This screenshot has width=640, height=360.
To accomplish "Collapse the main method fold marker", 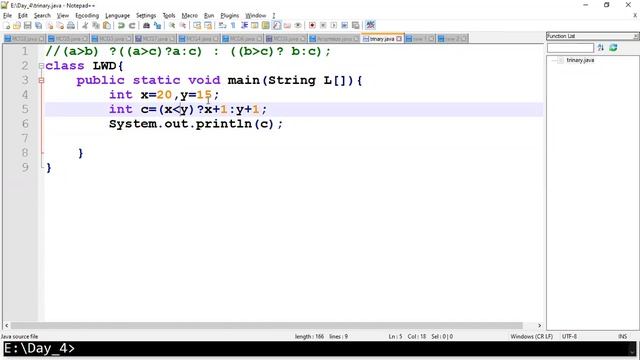I will pyautogui.click(x=41, y=80).
